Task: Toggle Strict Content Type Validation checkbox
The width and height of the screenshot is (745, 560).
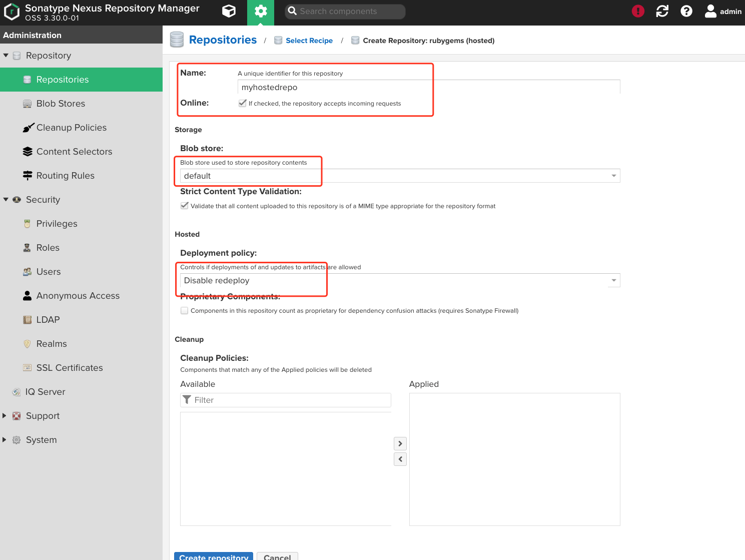Action: coord(185,206)
